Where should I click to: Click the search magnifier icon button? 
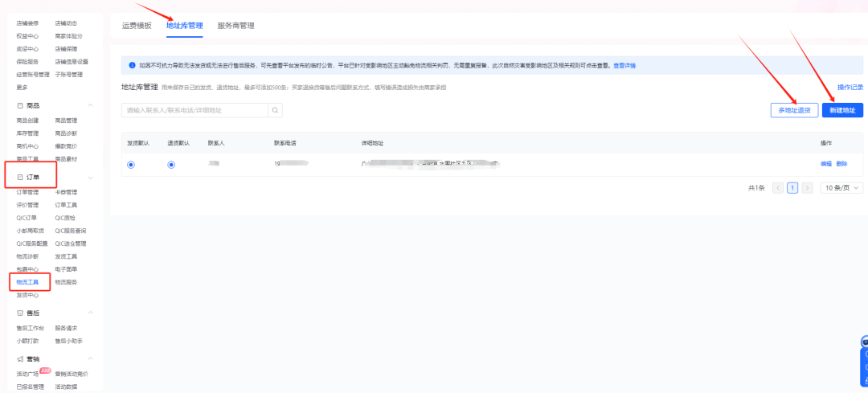click(x=276, y=110)
